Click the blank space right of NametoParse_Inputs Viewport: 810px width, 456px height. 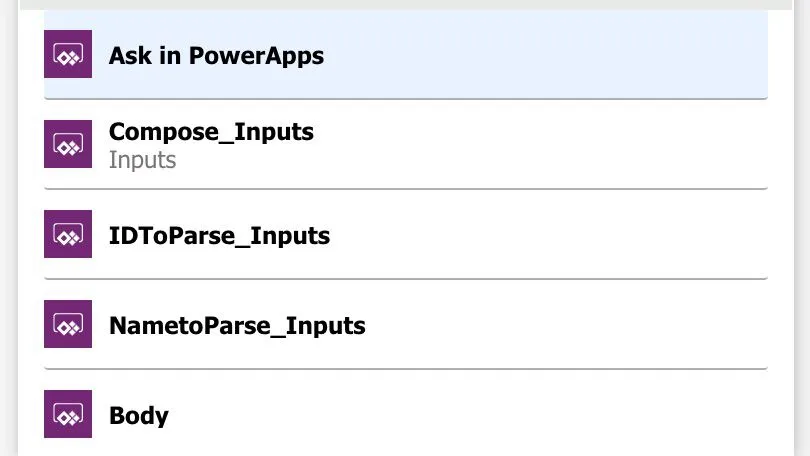580,324
